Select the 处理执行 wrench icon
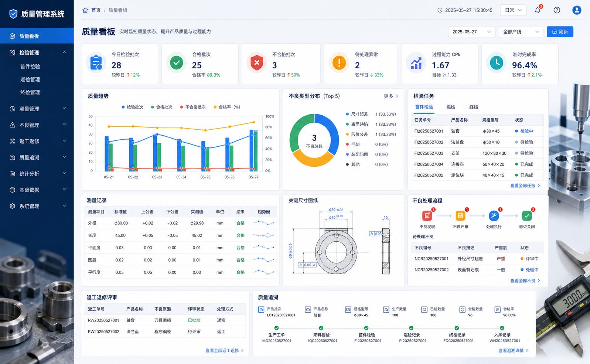The height and width of the screenshot is (364, 590). click(x=494, y=216)
